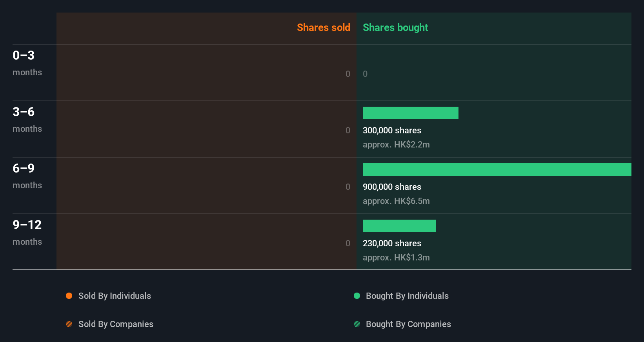This screenshot has height=342, width=644.
Task: Click the striped Bought By Companies icon
Action: [x=357, y=324]
